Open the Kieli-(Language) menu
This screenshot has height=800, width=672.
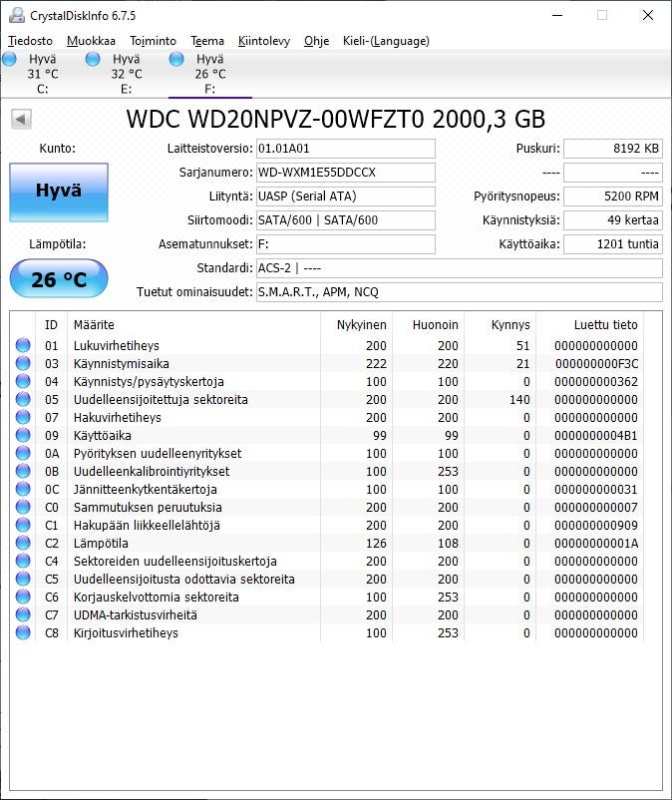coord(386,41)
